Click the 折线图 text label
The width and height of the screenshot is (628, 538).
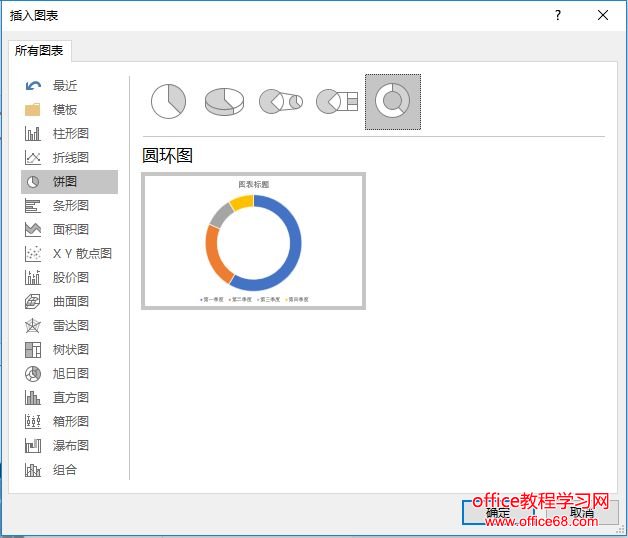point(71,157)
